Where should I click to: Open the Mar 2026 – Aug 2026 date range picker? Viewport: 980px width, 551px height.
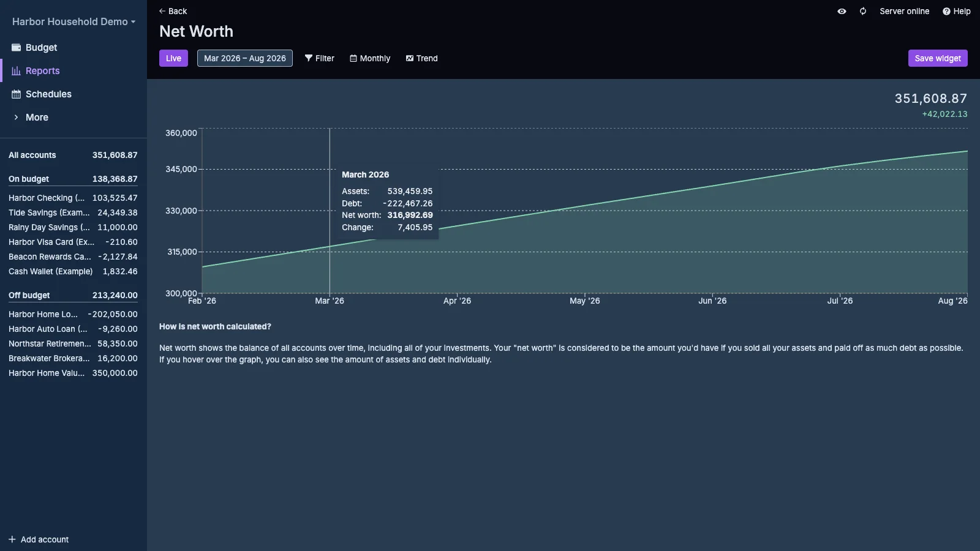coord(245,58)
